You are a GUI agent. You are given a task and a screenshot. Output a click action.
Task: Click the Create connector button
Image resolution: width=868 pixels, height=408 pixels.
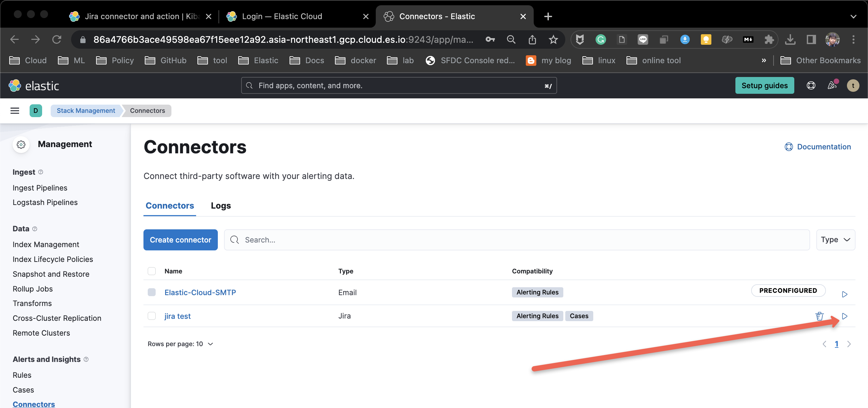180,240
